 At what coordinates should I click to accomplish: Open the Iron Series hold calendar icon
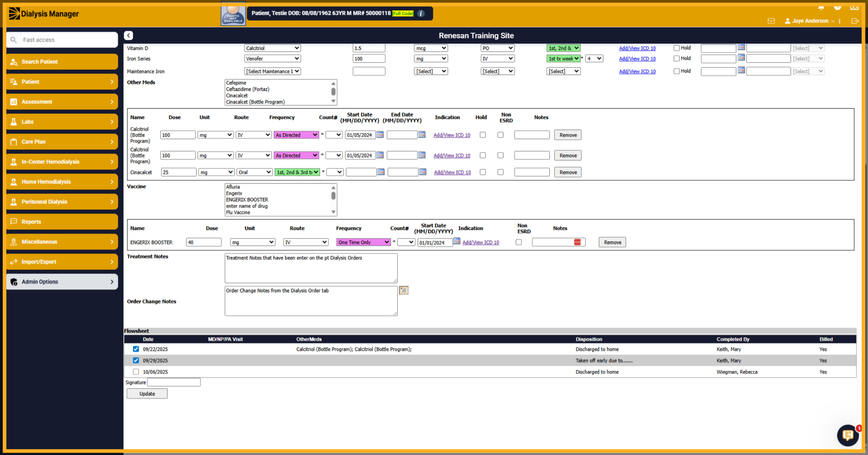tap(741, 58)
